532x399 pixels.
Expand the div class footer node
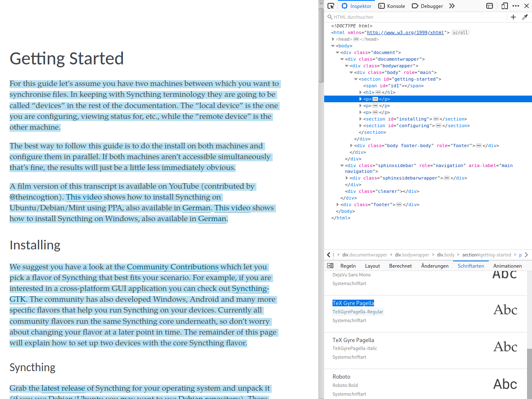337,204
